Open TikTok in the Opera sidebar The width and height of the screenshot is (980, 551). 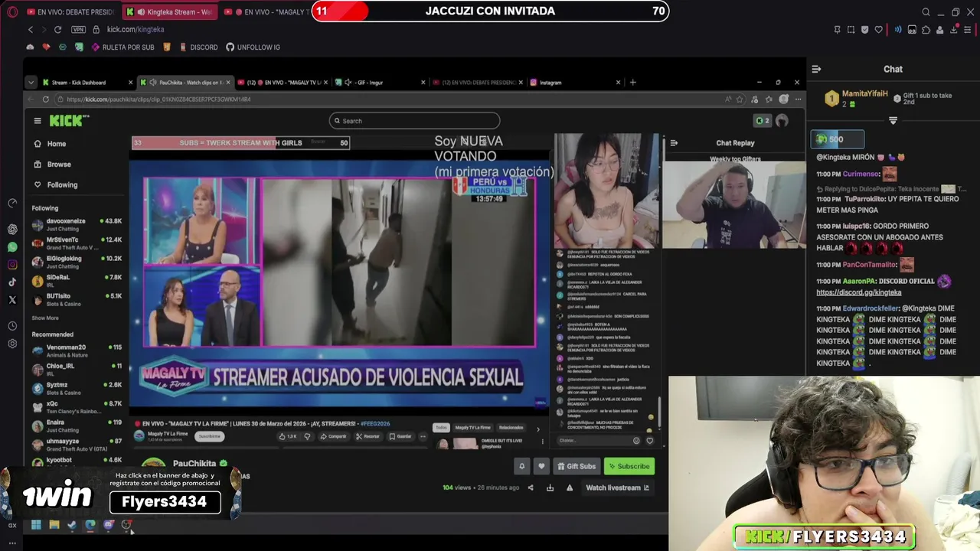click(12, 282)
